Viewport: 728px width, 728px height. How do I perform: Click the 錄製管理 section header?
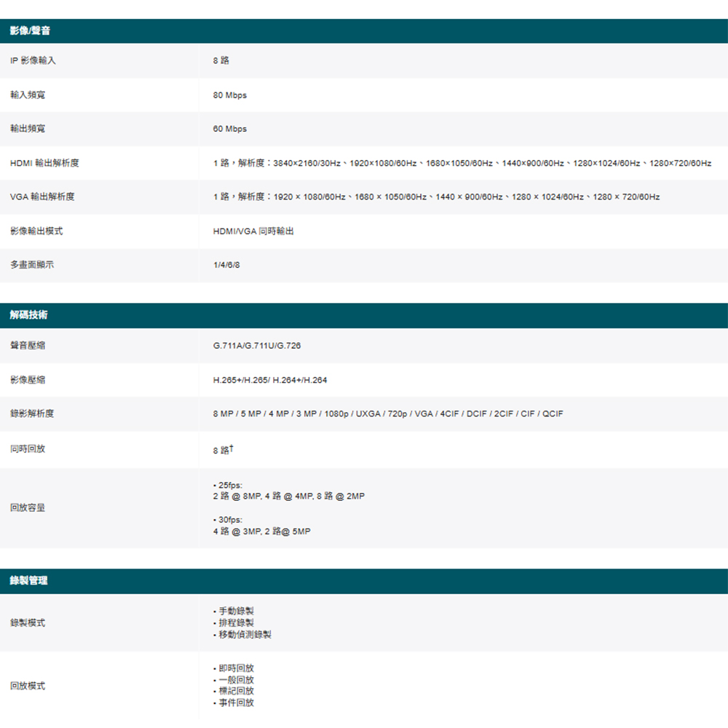coord(29,581)
